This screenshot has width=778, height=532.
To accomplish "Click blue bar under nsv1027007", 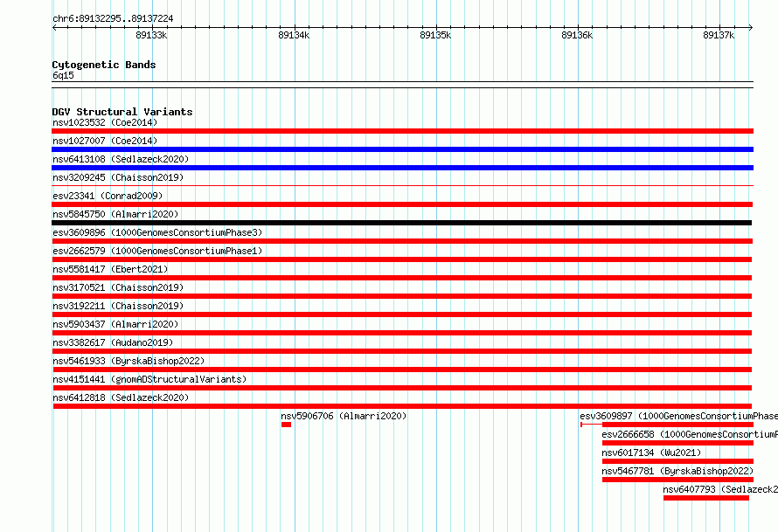I will (x=402, y=149).
